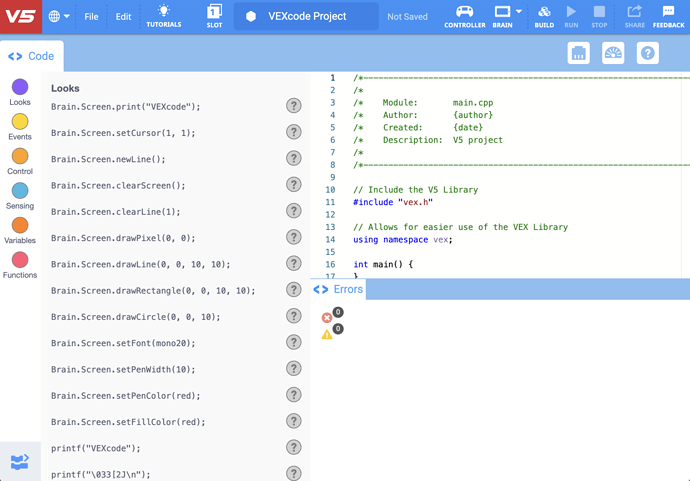Click Brain.Screen.drawCircle command
690x481 pixels.
tap(136, 317)
